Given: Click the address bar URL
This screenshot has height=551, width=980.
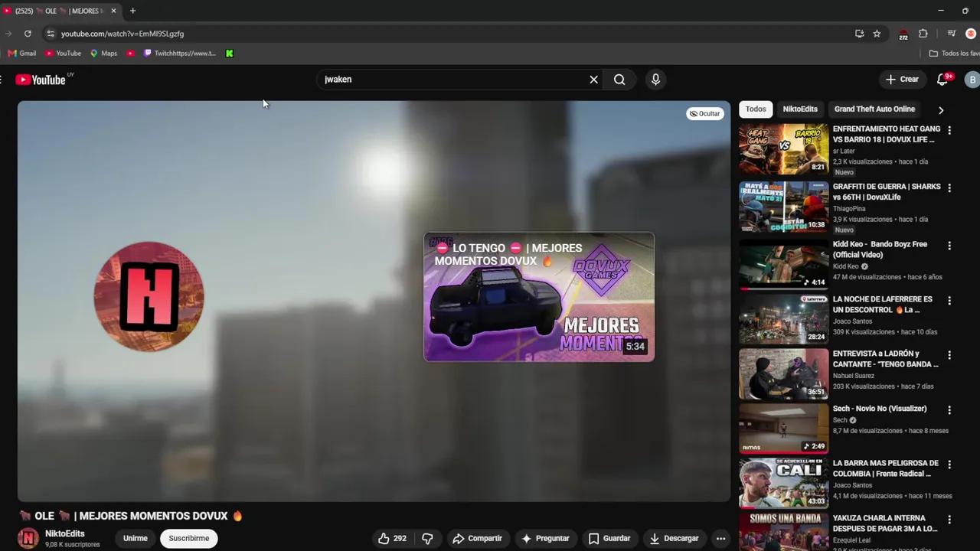Looking at the screenshot, I should click(x=122, y=34).
